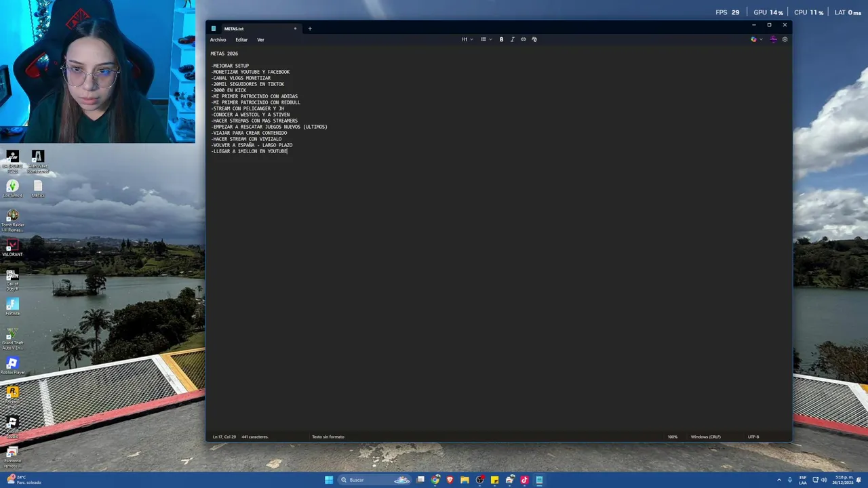This screenshot has width=868, height=488.
Task: Select Rockstar Games launcher desktop icon
Action: (x=12, y=397)
